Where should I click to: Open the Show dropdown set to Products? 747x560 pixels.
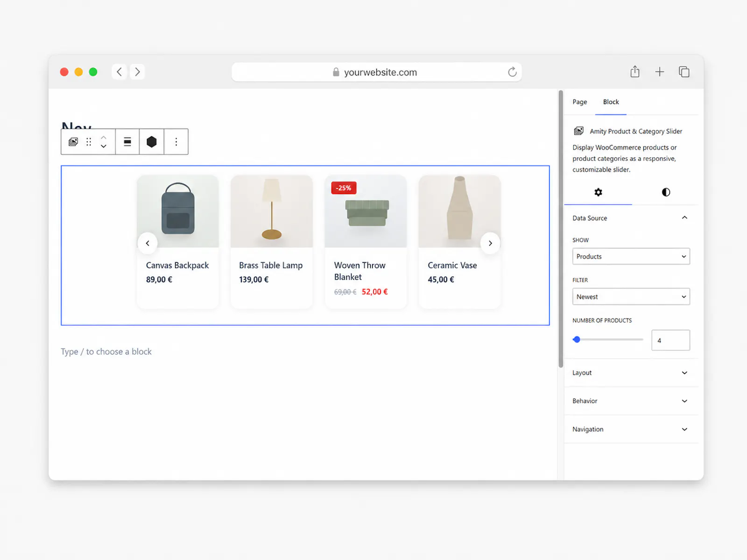(x=631, y=256)
